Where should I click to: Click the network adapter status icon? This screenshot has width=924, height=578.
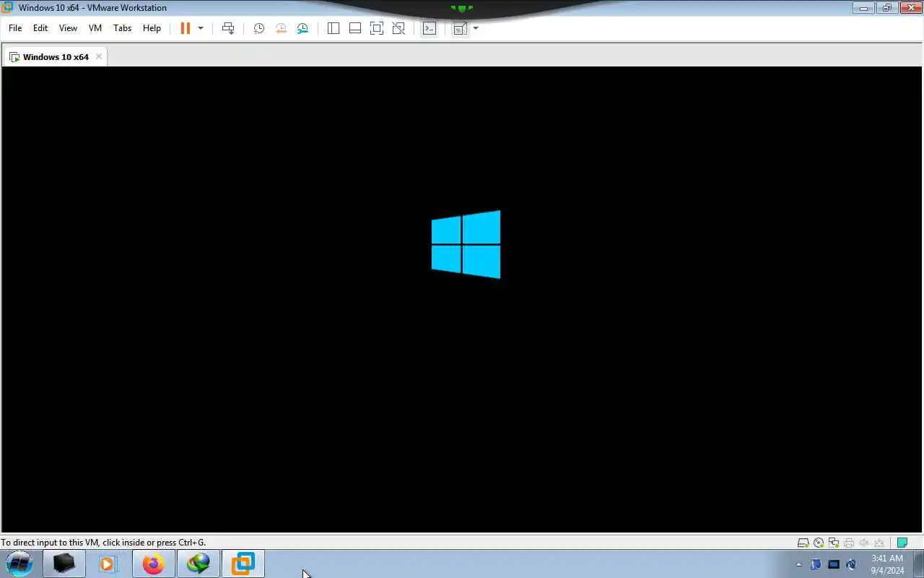click(x=834, y=543)
